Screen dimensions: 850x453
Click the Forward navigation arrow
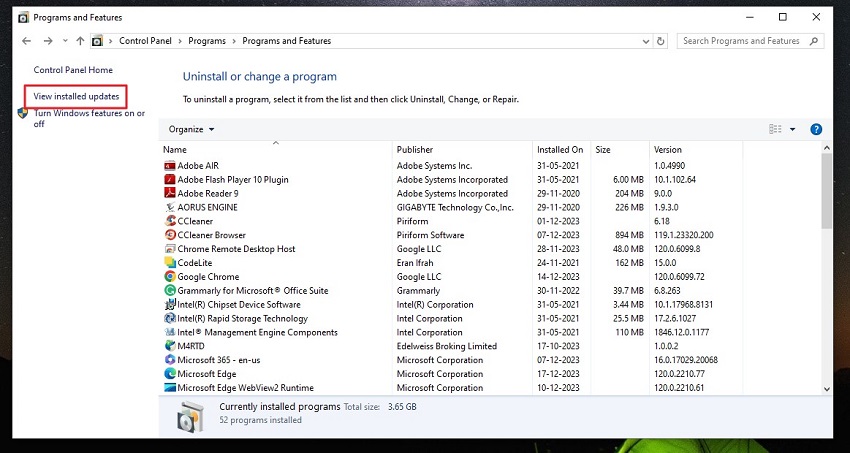48,41
